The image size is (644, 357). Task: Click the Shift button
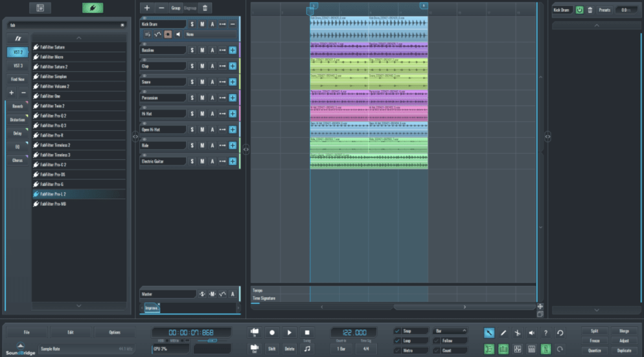(x=272, y=349)
